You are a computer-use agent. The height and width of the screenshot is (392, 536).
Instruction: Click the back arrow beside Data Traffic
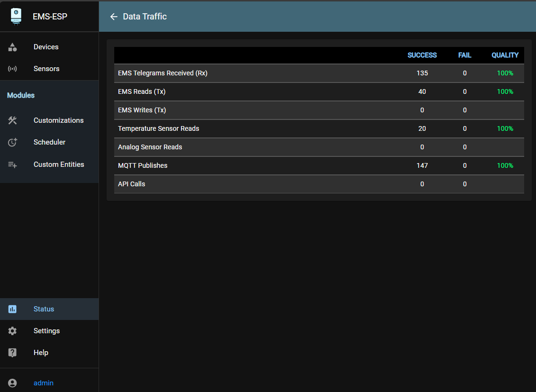point(114,17)
